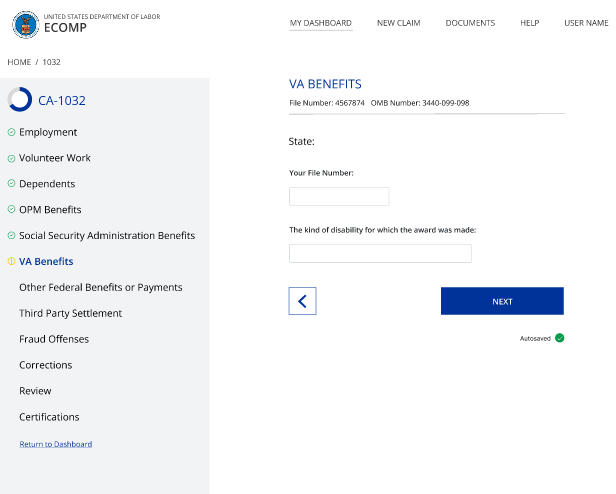Open the MY DASHBOARD nav tab
Image resolution: width=616 pixels, height=494 pixels.
point(321,23)
